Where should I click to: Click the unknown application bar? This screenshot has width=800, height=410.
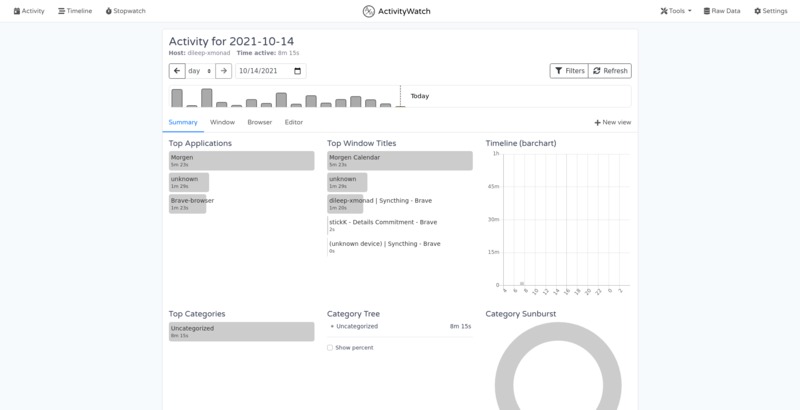(189, 182)
